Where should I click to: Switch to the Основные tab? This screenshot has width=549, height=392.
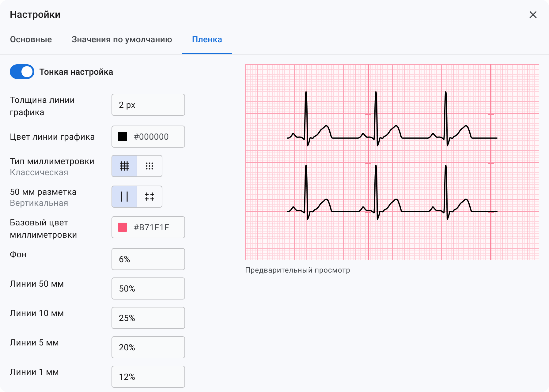[x=31, y=40]
